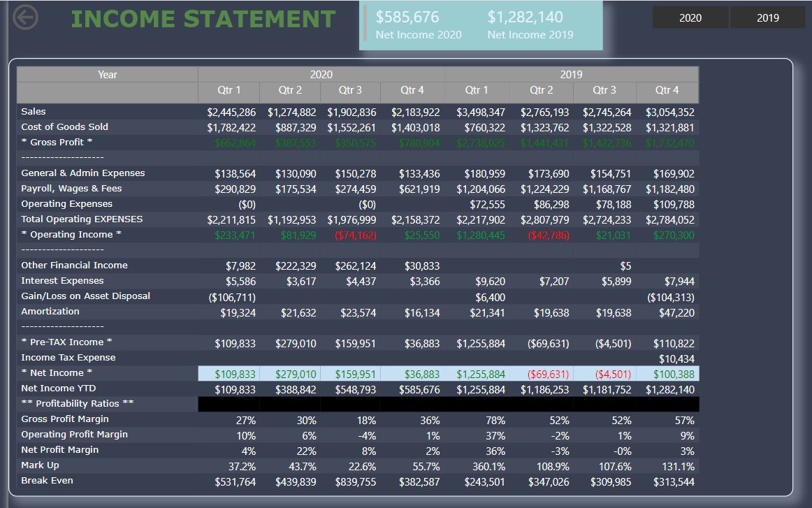
Task: Click Net Income YTD value $585,676
Action: click(419, 390)
